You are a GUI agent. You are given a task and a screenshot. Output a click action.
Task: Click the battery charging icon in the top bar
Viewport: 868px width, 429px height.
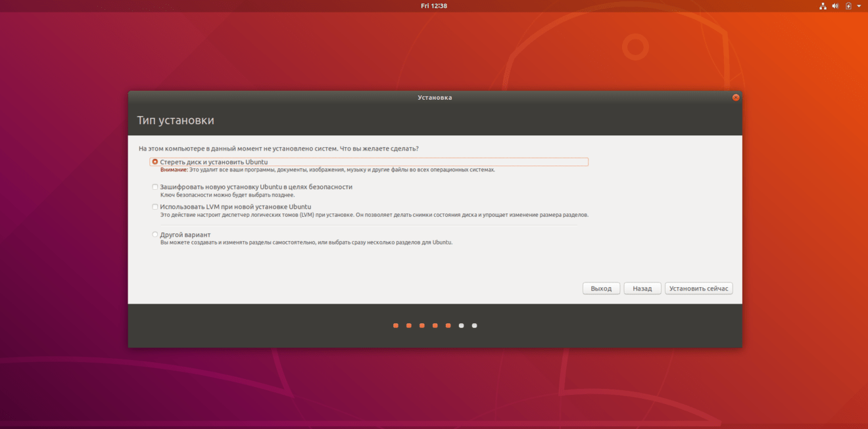(847, 5)
